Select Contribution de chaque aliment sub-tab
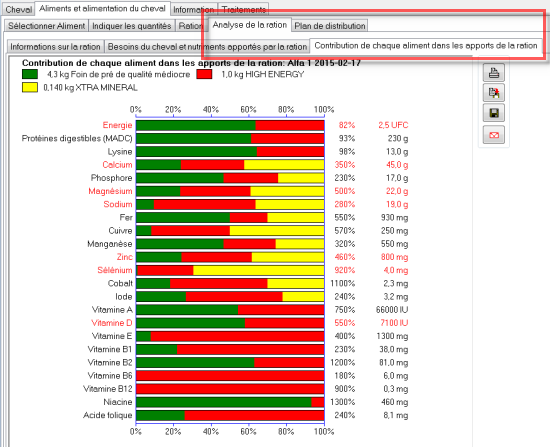Screen dimensions: 550x447 click(x=425, y=46)
